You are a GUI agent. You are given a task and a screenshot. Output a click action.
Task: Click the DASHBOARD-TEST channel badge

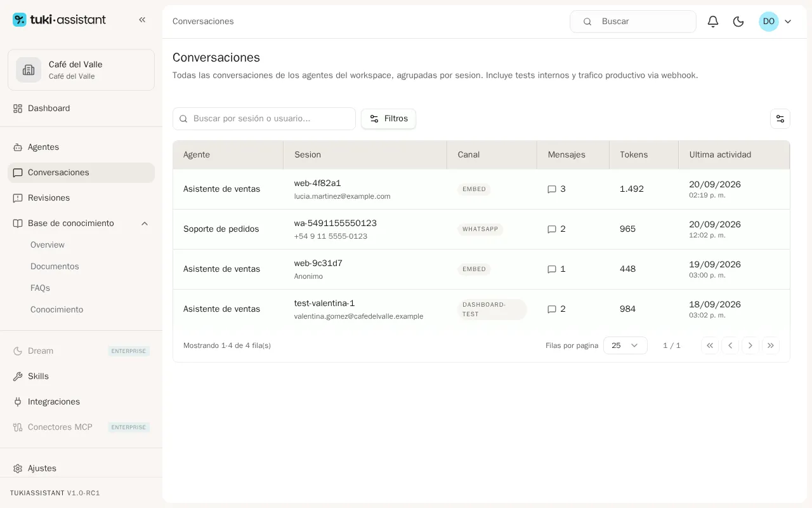[x=492, y=309]
